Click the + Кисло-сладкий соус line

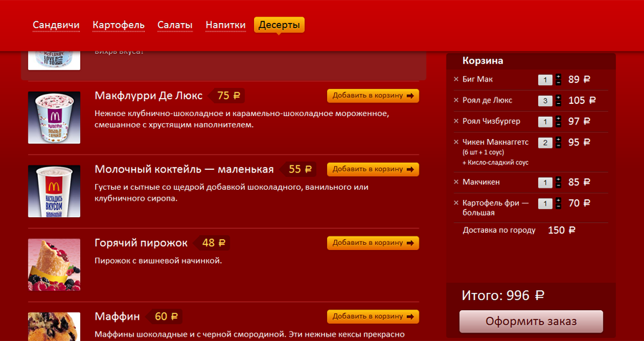click(495, 163)
